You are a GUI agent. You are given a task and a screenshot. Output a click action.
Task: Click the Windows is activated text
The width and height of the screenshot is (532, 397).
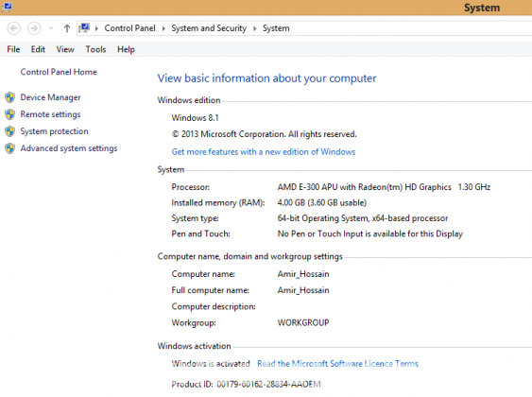[x=211, y=364]
